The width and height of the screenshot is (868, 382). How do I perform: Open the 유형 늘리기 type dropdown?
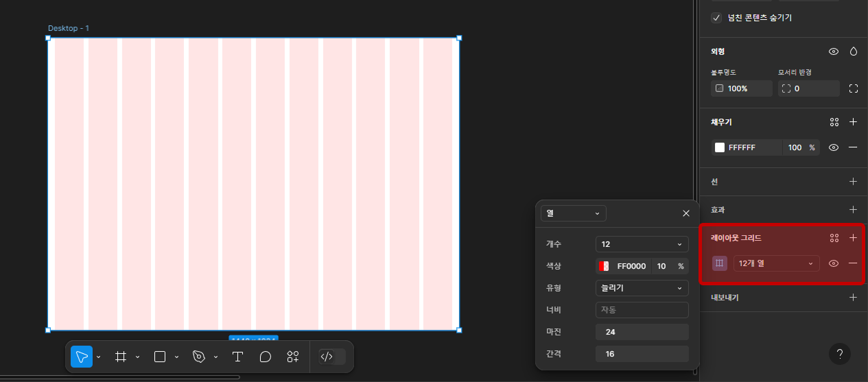(642, 288)
